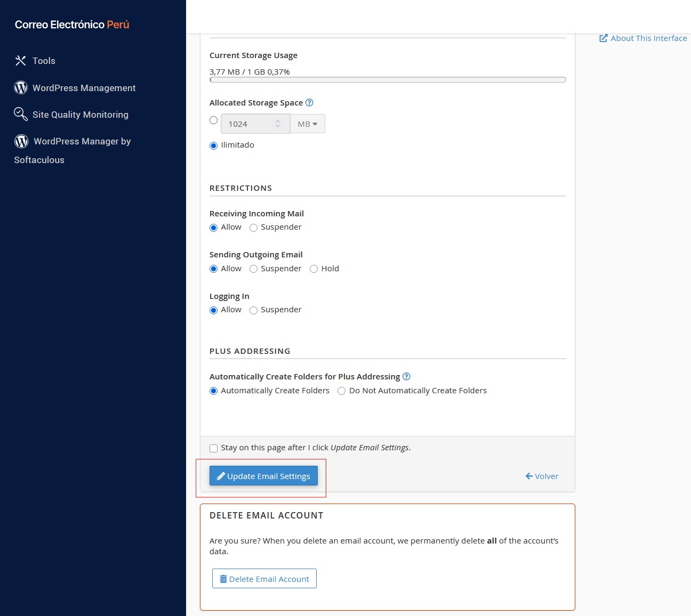Click the Tools wrench icon in sidebar
This screenshot has width=691, height=616.
pyautogui.click(x=21, y=61)
